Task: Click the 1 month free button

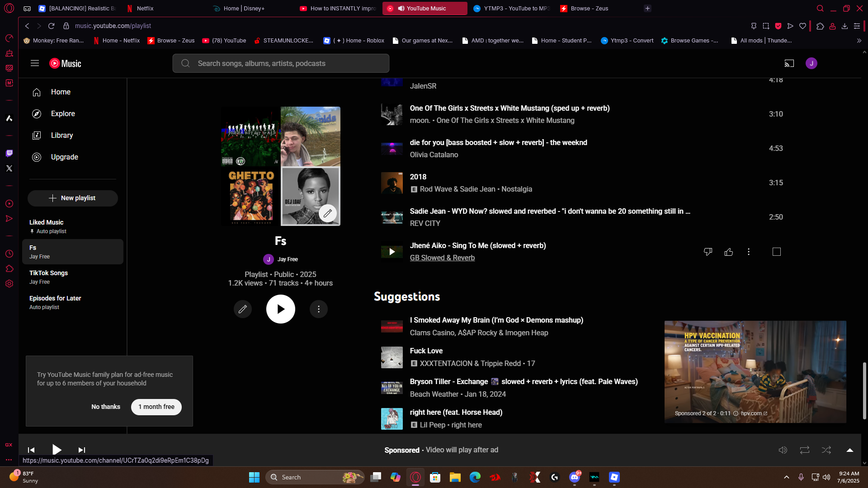Action: [156, 407]
